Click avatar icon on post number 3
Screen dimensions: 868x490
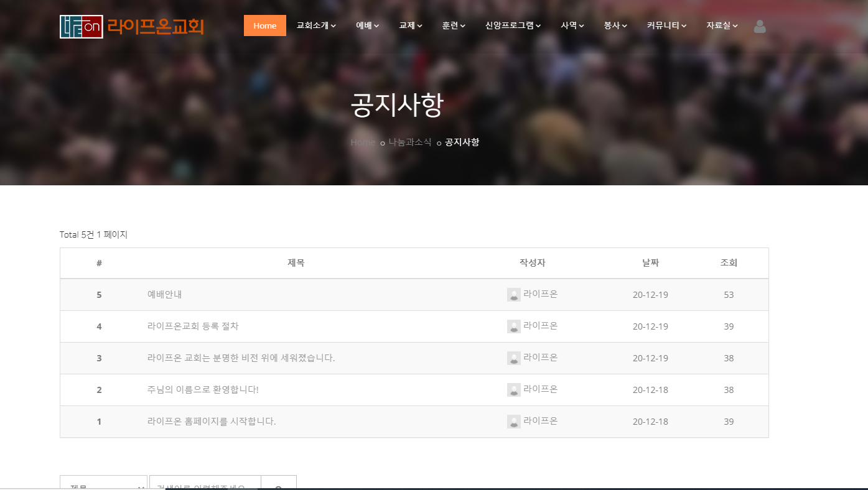(513, 358)
